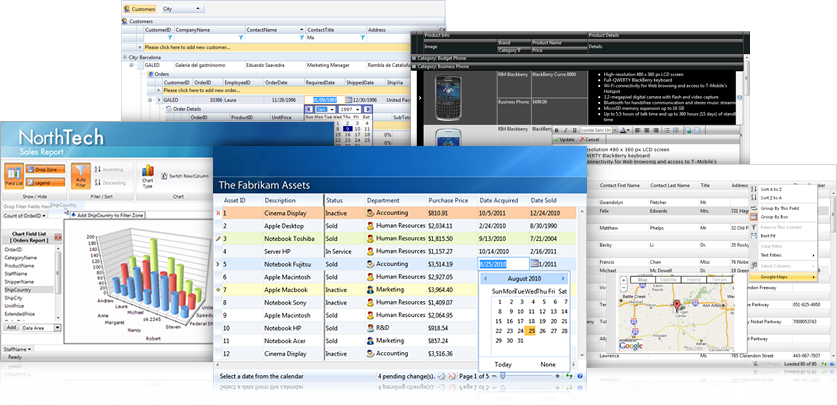Screen dimensions: 837x405
Task: Click Today in the Fabrikam calendar
Action: point(503,365)
